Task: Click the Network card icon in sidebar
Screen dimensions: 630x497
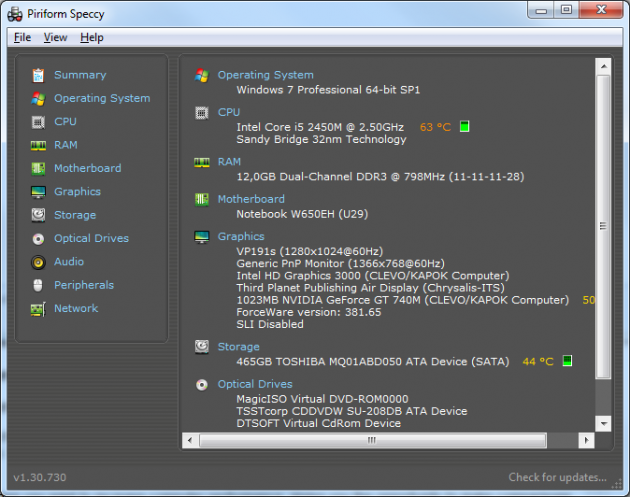Action: point(38,309)
